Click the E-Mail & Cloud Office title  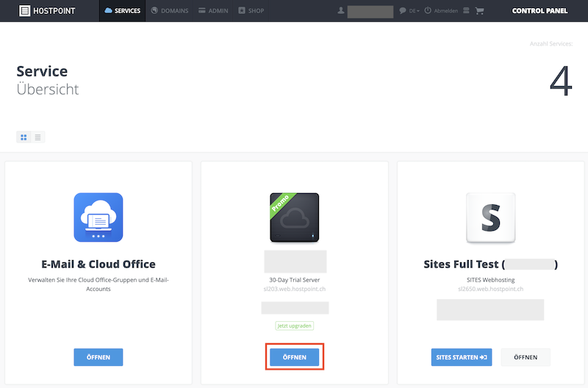[98, 265]
